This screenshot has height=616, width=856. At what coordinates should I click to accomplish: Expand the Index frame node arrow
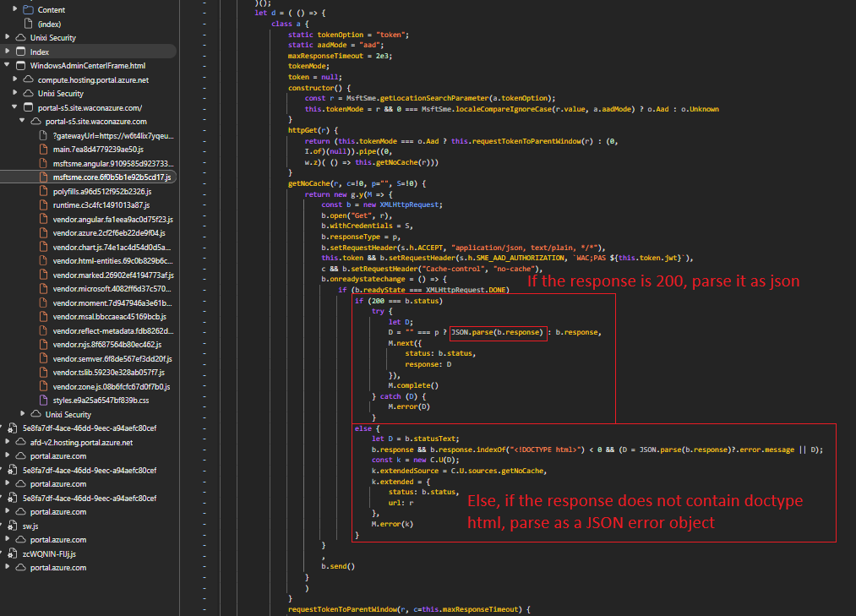[x=8, y=52]
